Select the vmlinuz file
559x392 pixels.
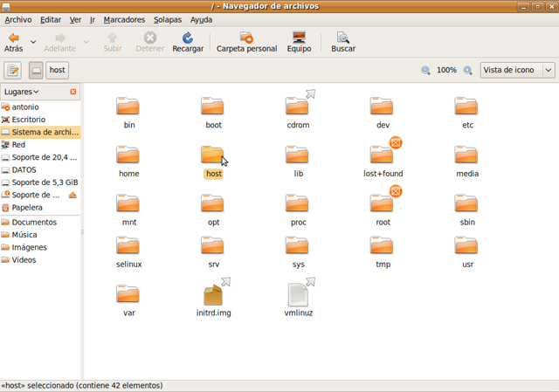[298, 296]
